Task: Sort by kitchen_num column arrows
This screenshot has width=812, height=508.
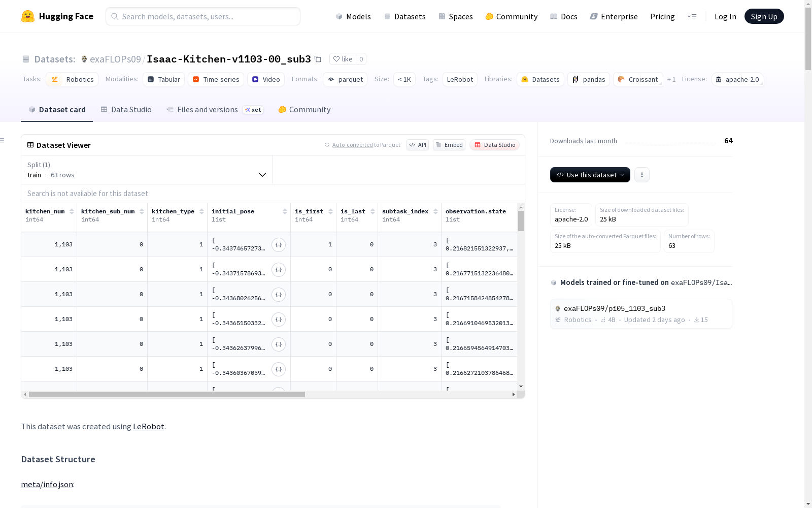Action: (x=72, y=211)
